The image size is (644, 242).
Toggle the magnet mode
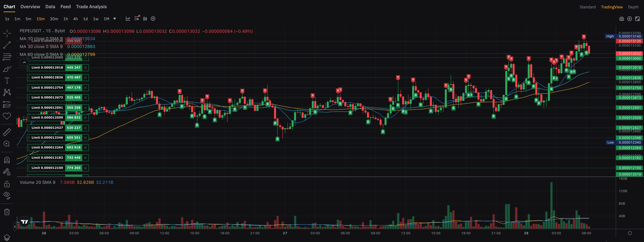point(7,160)
